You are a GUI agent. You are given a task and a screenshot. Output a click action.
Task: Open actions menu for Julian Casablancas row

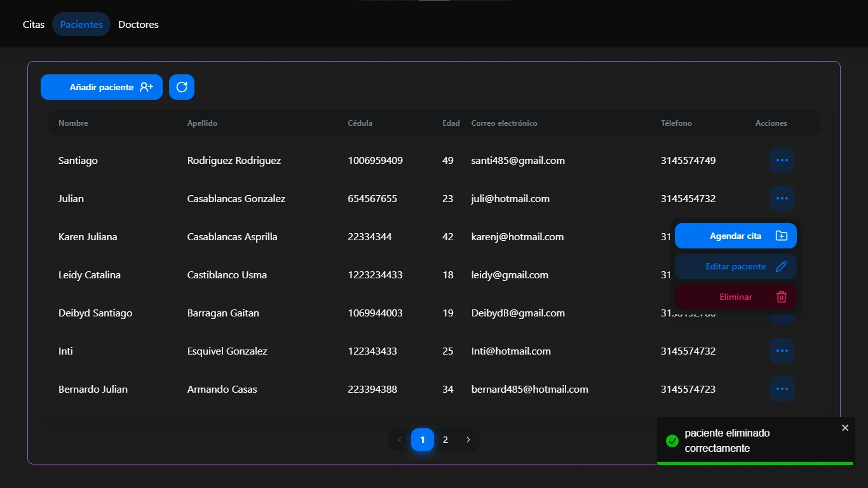click(782, 198)
